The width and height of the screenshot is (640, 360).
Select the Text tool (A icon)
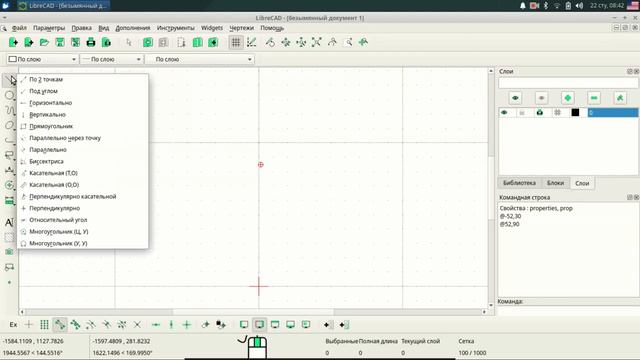click(9, 222)
